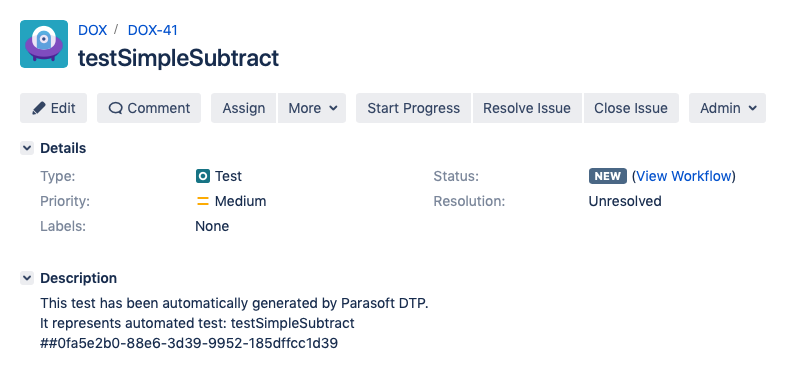This screenshot has width=796, height=377.
Task: Open the View Workflow link
Action: pos(684,176)
